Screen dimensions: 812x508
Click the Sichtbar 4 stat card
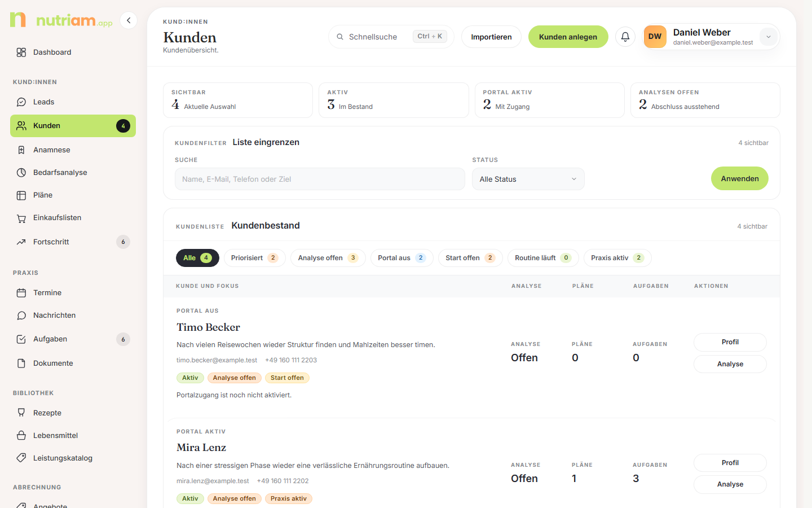click(238, 100)
